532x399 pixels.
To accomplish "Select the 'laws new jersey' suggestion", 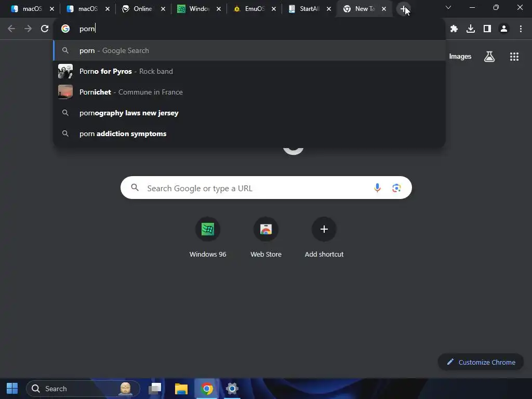I will (x=249, y=113).
